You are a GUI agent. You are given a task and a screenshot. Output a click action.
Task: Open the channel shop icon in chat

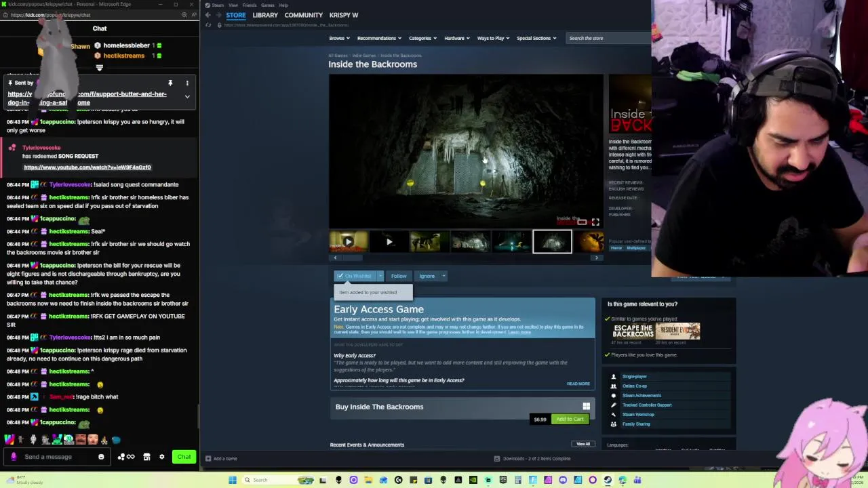pyautogui.click(x=146, y=457)
